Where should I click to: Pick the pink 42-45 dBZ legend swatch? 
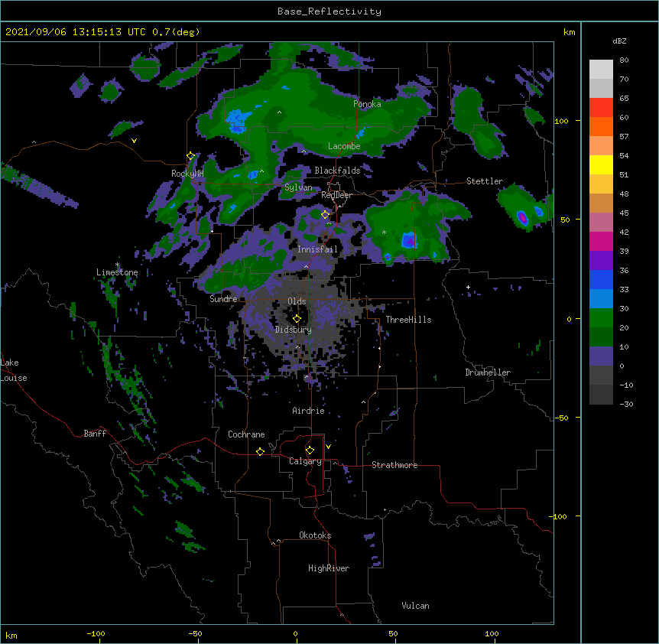tap(601, 223)
